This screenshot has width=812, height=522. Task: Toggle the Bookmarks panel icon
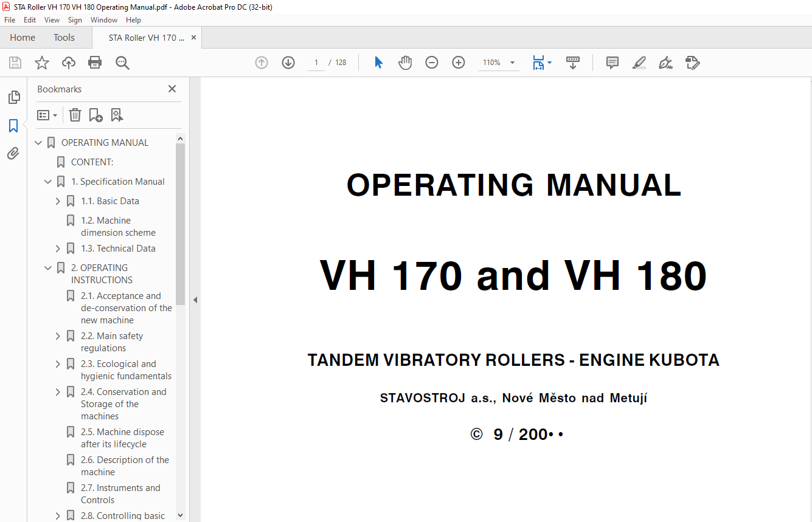(x=13, y=126)
